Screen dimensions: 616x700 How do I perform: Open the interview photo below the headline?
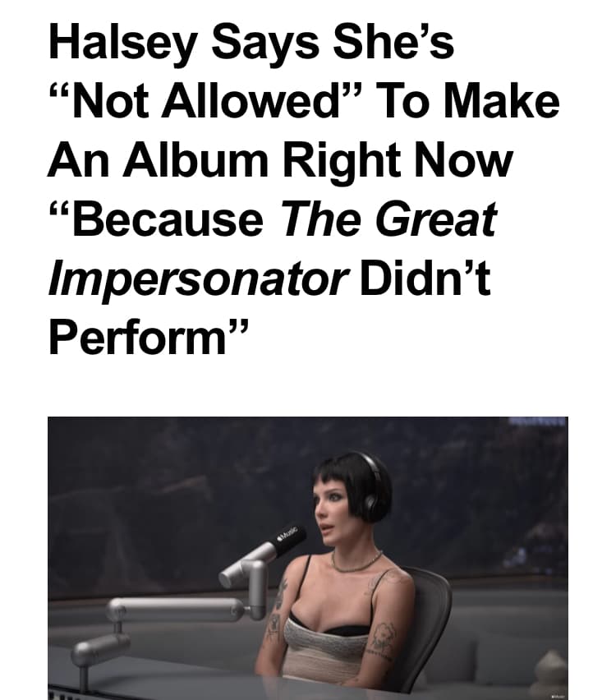pos(307,558)
